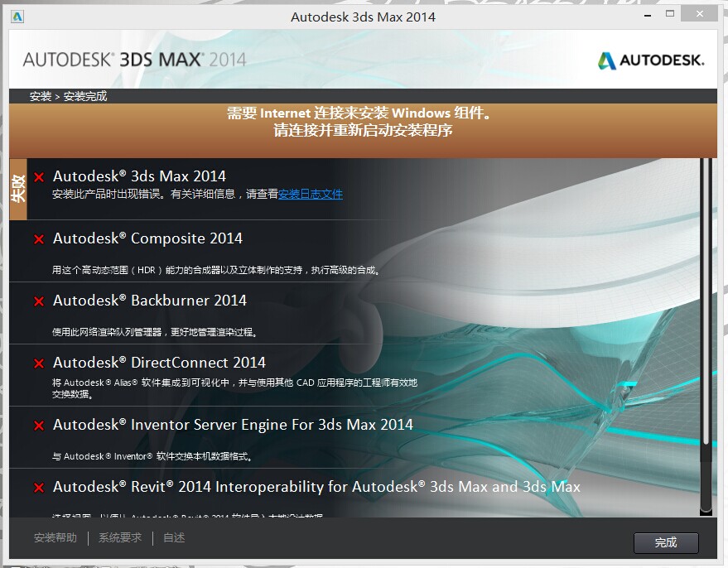Click the red X beside Composite 2014
The height and width of the screenshot is (568, 728).
pyautogui.click(x=39, y=239)
